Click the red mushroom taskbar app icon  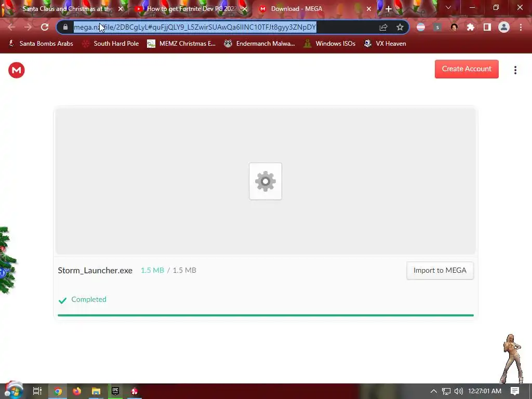coord(135,391)
